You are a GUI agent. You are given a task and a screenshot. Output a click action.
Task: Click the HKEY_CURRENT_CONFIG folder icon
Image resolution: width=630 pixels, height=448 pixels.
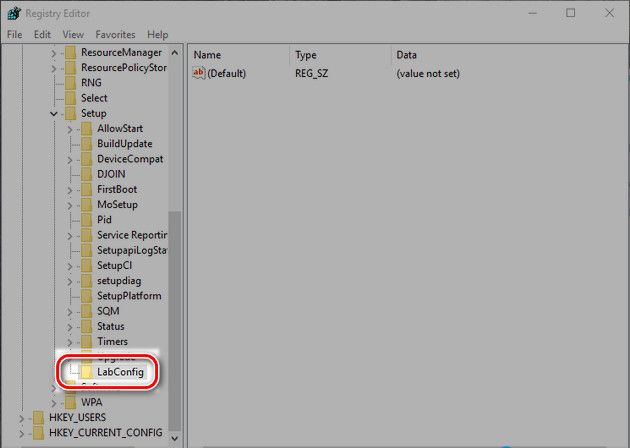pos(39,433)
